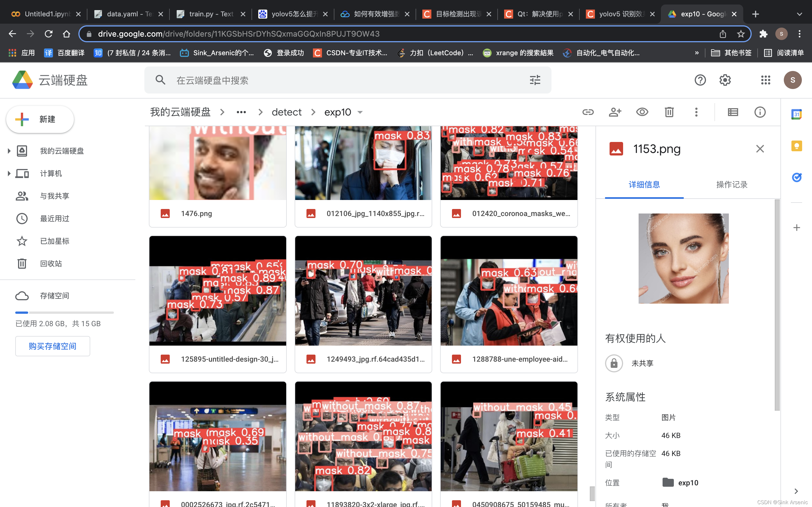Screen dimensions: 812x507
Task: Select the 1476.png file thumbnail
Action: [217, 164]
